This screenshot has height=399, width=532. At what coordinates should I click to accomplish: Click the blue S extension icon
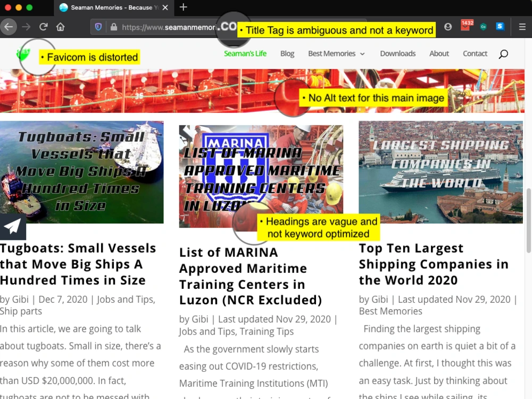click(500, 26)
